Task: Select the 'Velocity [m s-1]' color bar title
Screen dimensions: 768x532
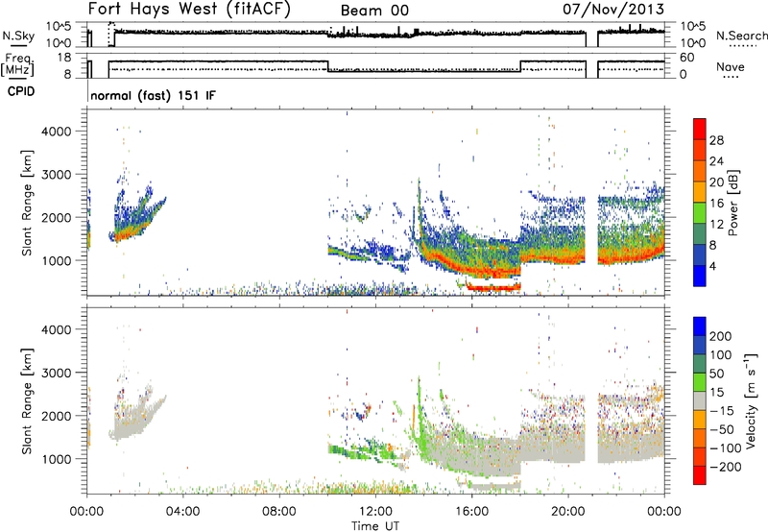Action: 751,400
